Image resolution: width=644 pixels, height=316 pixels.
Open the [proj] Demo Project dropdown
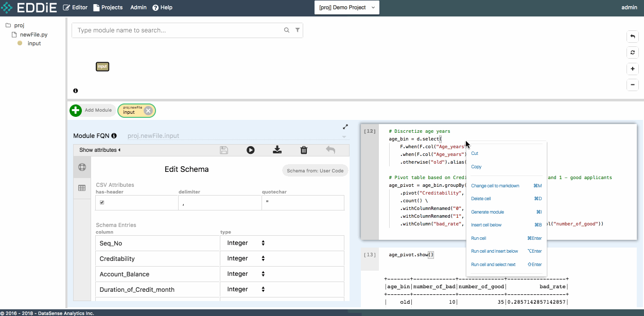(346, 8)
